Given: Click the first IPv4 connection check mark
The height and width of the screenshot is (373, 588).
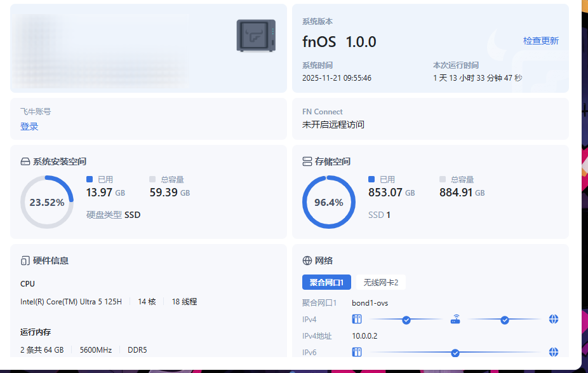Looking at the screenshot, I should 406,320.
